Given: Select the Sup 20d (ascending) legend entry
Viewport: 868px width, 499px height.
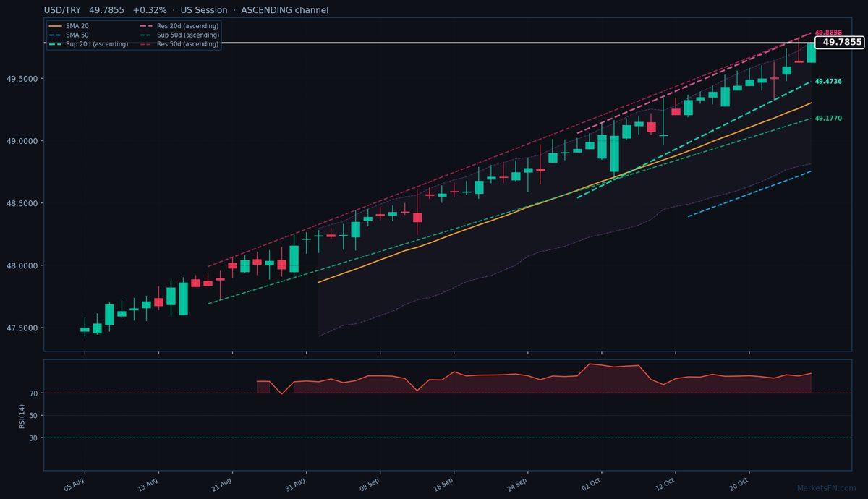Looking at the screenshot, I should 88,44.
